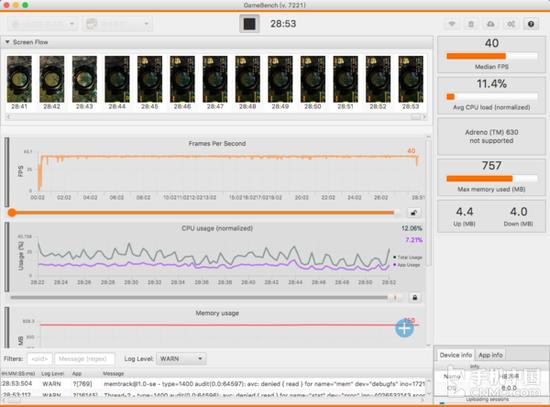
Task: Open the Log Level WARN dropdown
Action: [x=181, y=359]
